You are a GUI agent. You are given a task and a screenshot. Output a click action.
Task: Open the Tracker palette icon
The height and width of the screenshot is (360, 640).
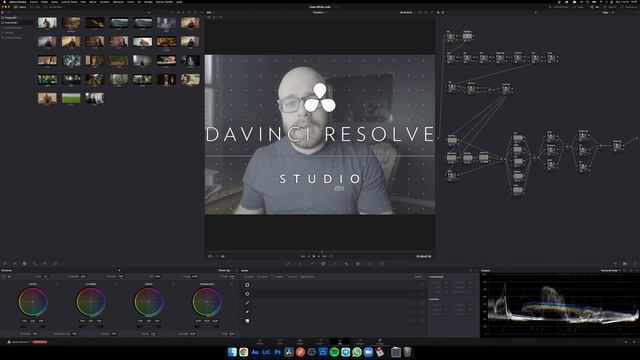pos(335,264)
